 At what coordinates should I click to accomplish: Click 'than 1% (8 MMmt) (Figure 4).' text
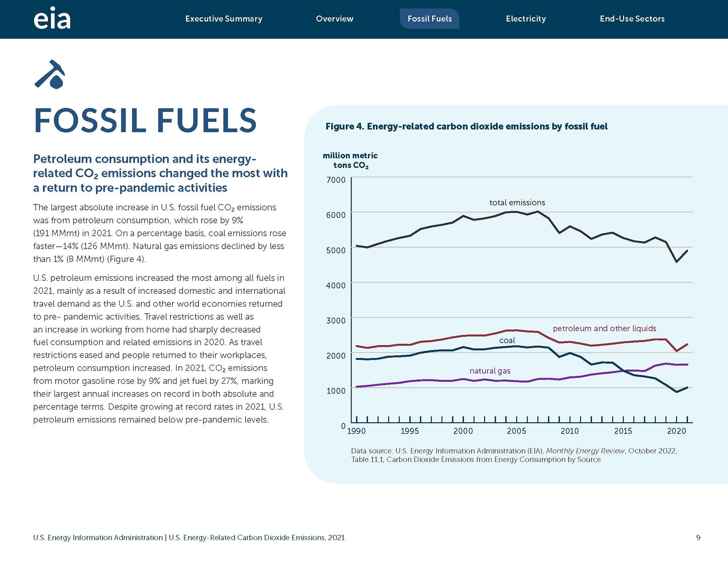pos(89,259)
